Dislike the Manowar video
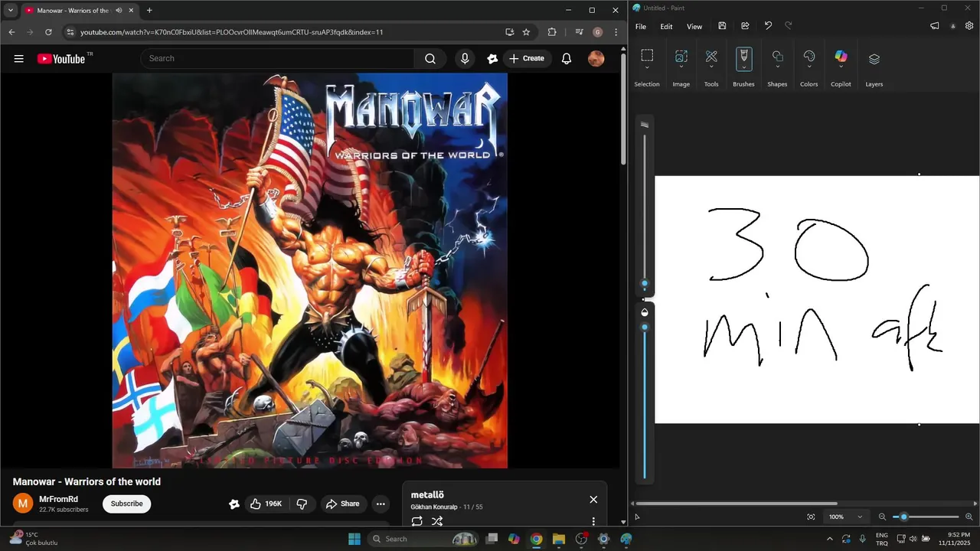 tap(302, 504)
